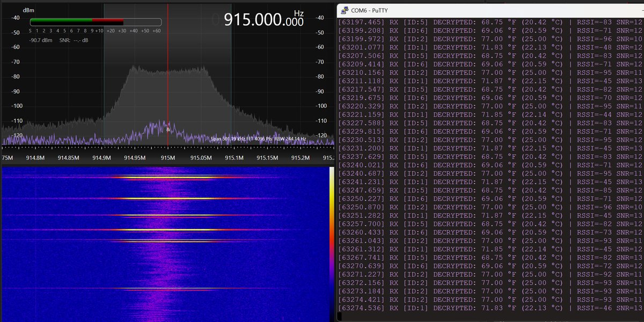This screenshot has height=322, width=644.
Task: Click the 915.1M frequency axis label
Action: [234, 158]
